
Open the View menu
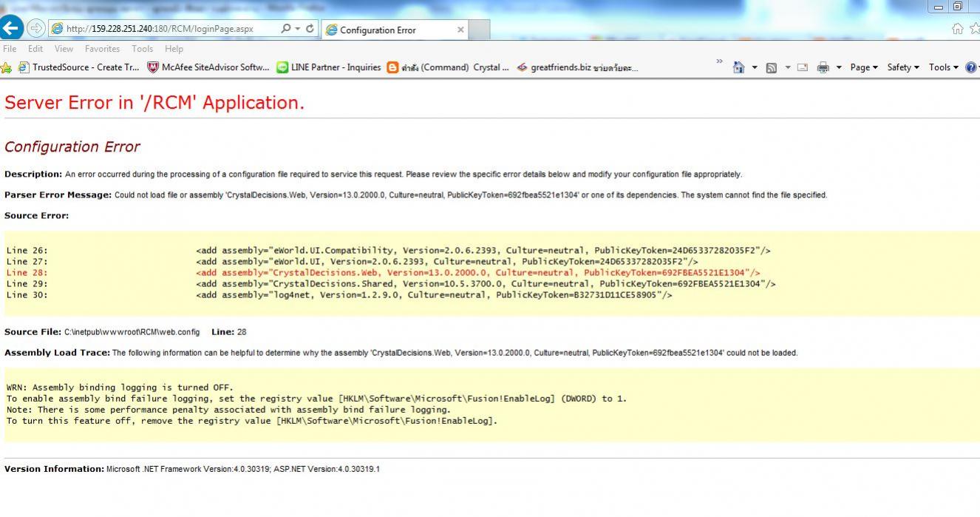(x=64, y=49)
